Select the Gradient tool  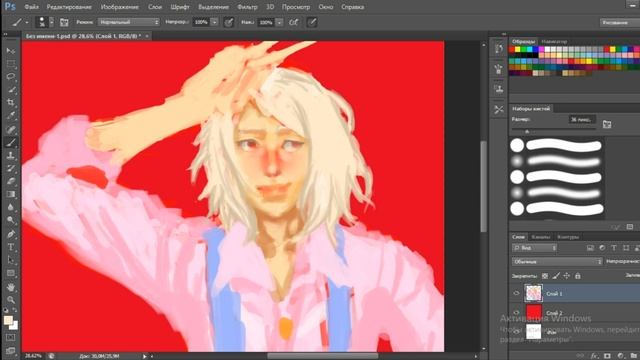[x=11, y=194]
